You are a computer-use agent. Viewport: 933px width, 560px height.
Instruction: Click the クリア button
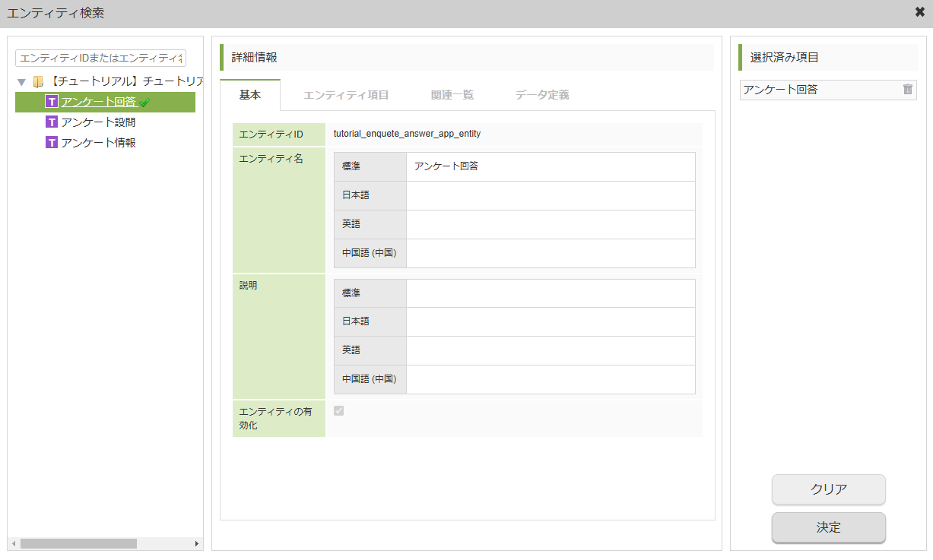(828, 489)
